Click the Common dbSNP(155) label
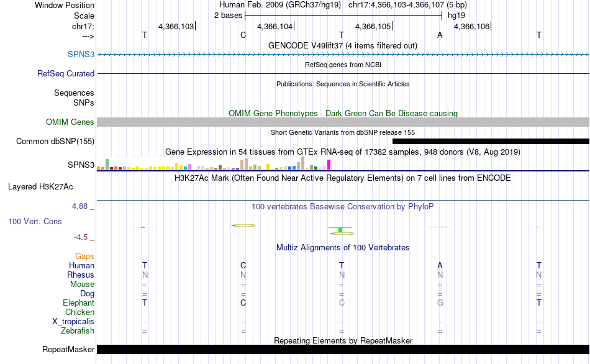The image size is (590, 364). [55, 141]
